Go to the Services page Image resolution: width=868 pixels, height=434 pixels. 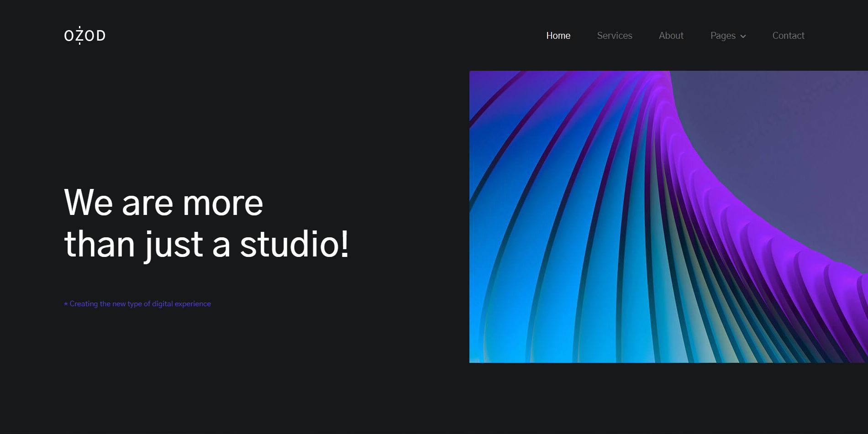[x=614, y=36]
